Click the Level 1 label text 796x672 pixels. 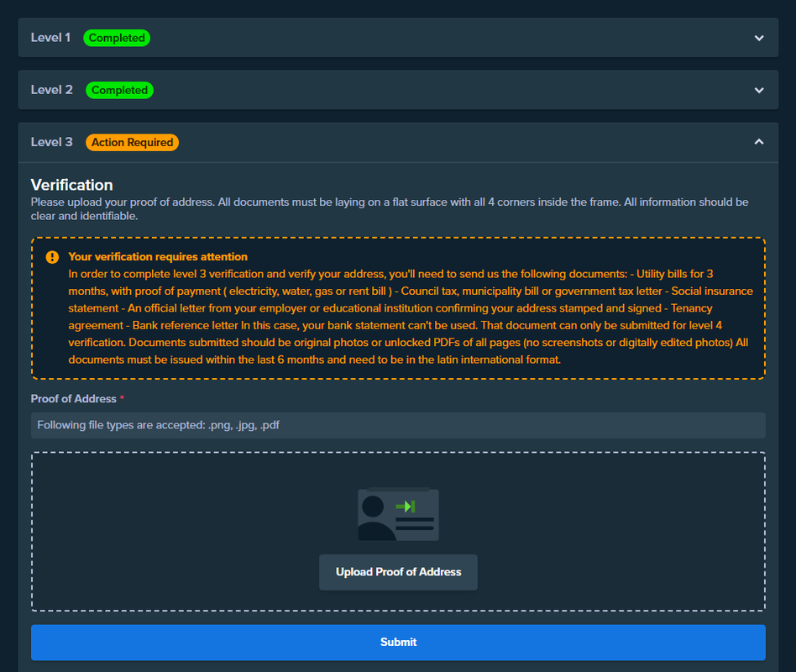[50, 38]
